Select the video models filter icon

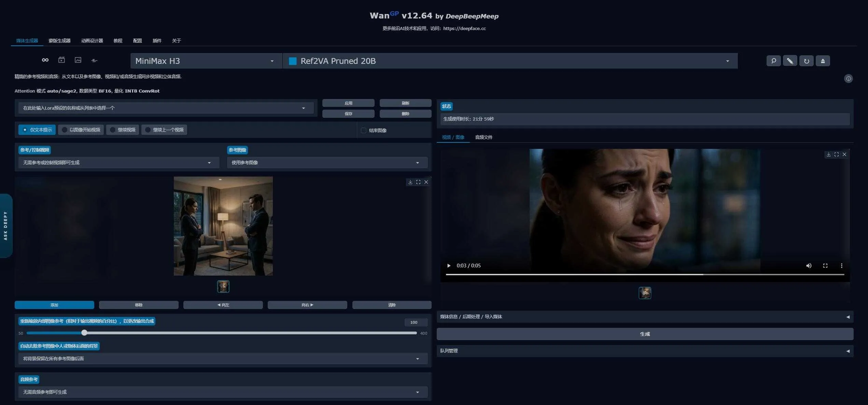[61, 60]
